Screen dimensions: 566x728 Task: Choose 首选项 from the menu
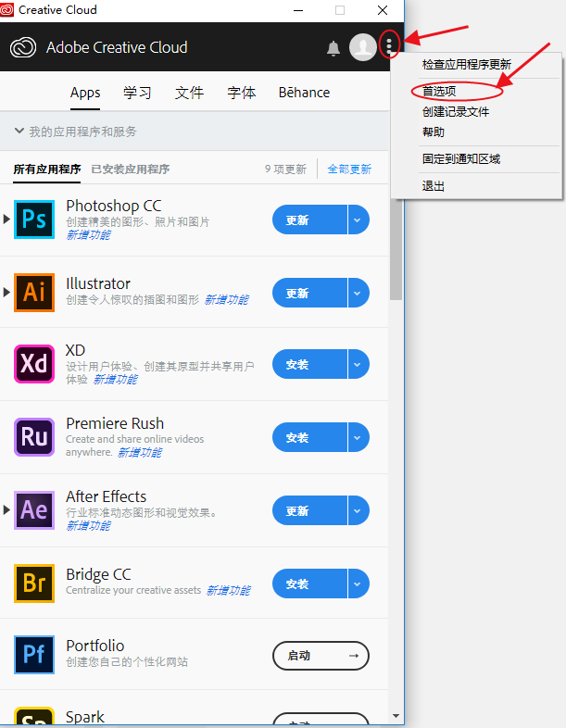click(x=439, y=91)
